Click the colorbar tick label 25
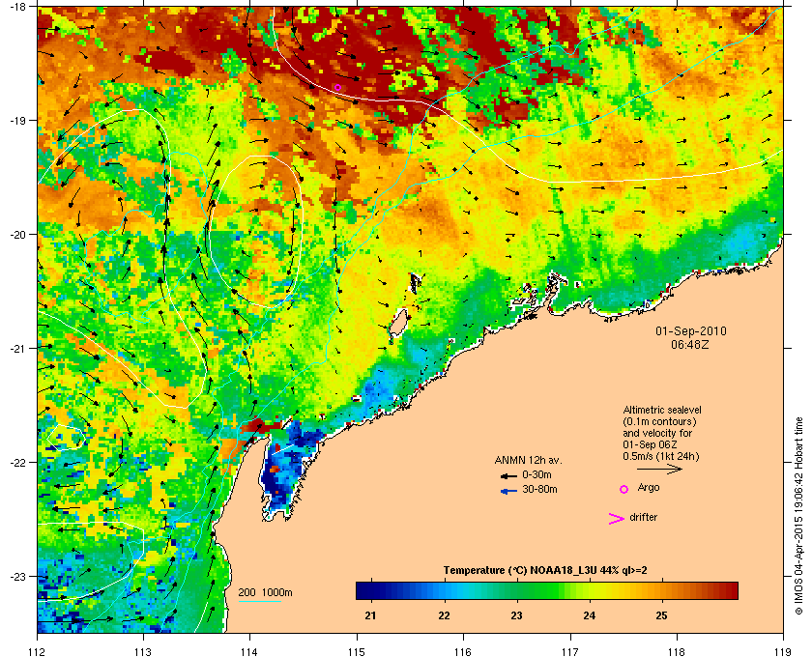 coord(661,615)
